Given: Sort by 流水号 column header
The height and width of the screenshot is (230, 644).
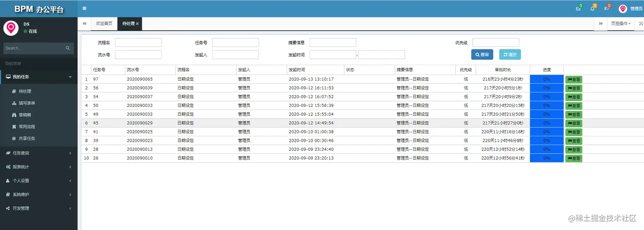Looking at the screenshot, I should (150, 69).
